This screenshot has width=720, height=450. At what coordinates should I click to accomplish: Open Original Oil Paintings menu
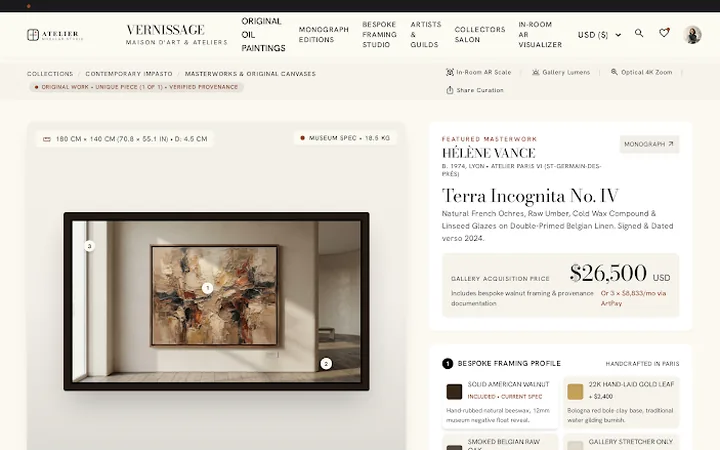point(263,34)
